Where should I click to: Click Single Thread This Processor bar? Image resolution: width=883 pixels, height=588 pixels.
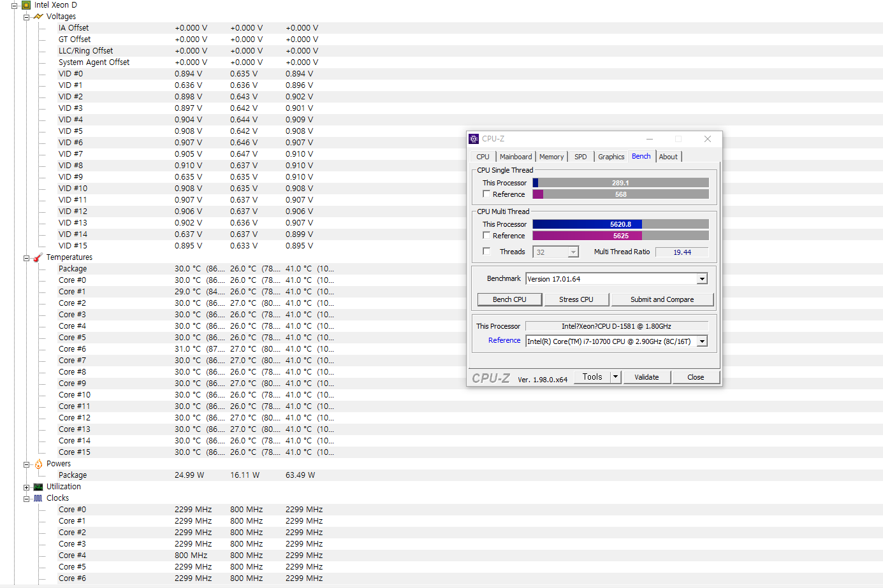(x=621, y=183)
